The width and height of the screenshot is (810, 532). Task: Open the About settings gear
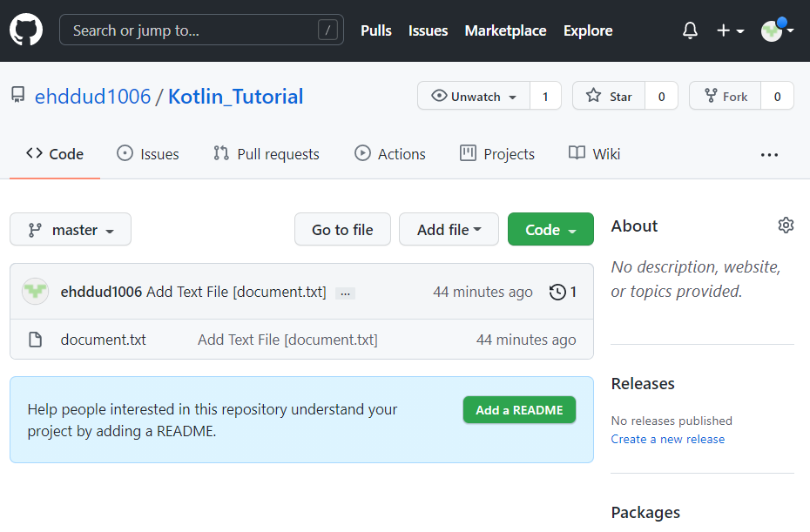[x=786, y=226]
